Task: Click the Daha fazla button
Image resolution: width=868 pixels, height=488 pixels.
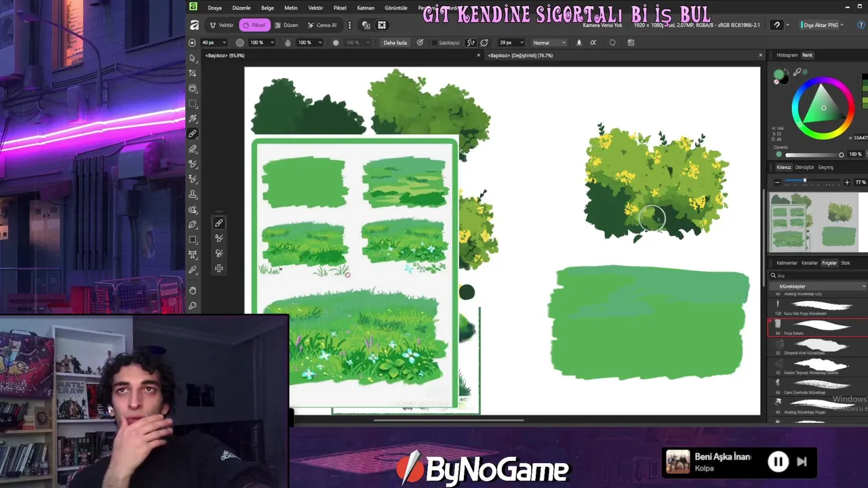Action: [x=395, y=43]
